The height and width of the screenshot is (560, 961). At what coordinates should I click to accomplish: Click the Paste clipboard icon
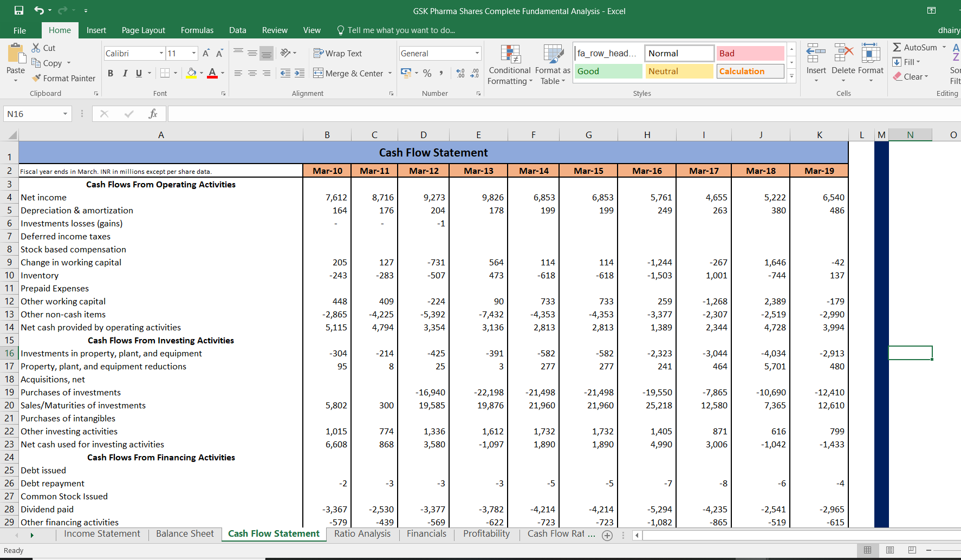[16, 54]
